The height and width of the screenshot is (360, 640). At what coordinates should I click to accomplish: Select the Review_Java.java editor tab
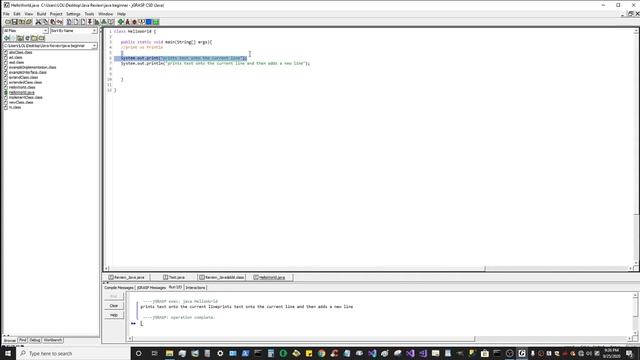(x=127, y=278)
